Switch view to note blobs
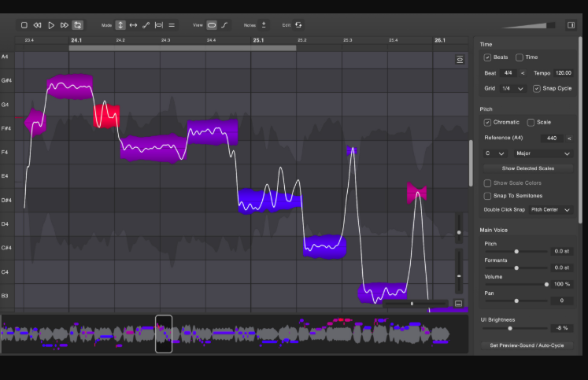The height and width of the screenshot is (380, 588). pyautogui.click(x=212, y=25)
